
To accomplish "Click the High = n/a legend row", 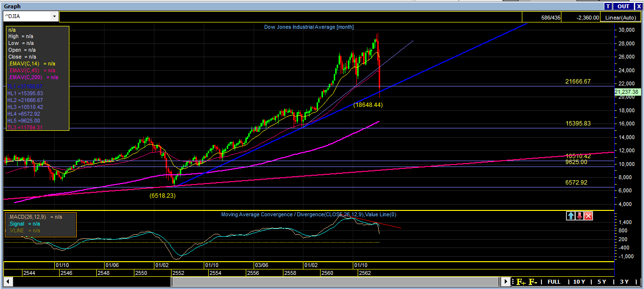I will click(21, 36).
